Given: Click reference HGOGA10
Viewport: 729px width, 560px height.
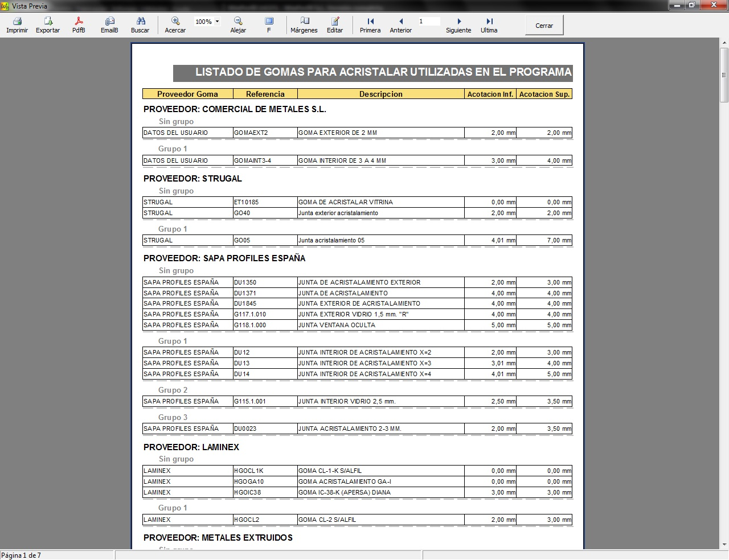Looking at the screenshot, I should (x=249, y=481).
